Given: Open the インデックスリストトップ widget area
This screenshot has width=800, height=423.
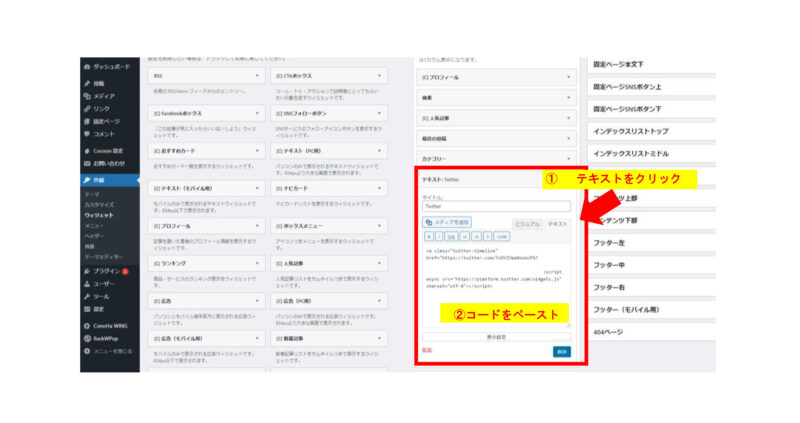Looking at the screenshot, I should pyautogui.click(x=652, y=132).
